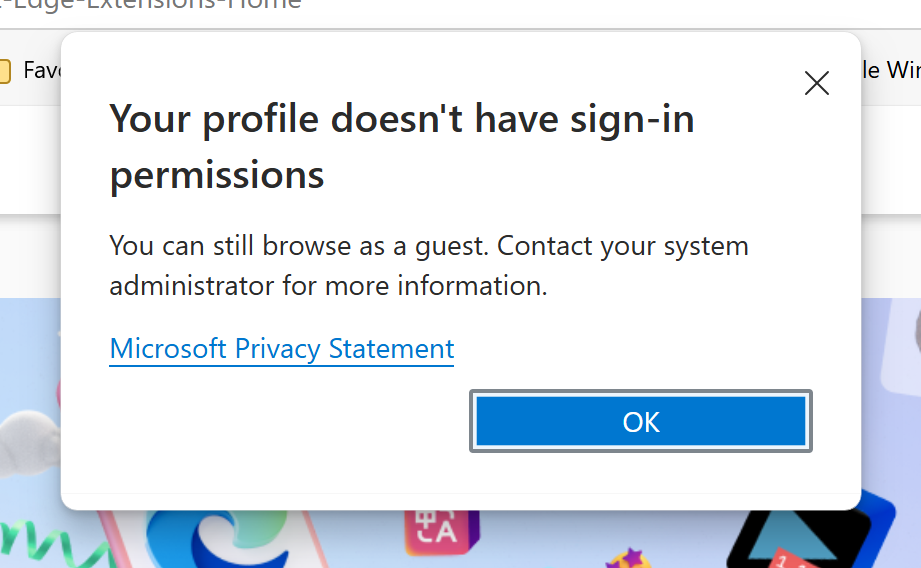Click the yellow Favorites folder icon
The width and height of the screenshot is (921, 568).
pyautogui.click(x=4, y=71)
